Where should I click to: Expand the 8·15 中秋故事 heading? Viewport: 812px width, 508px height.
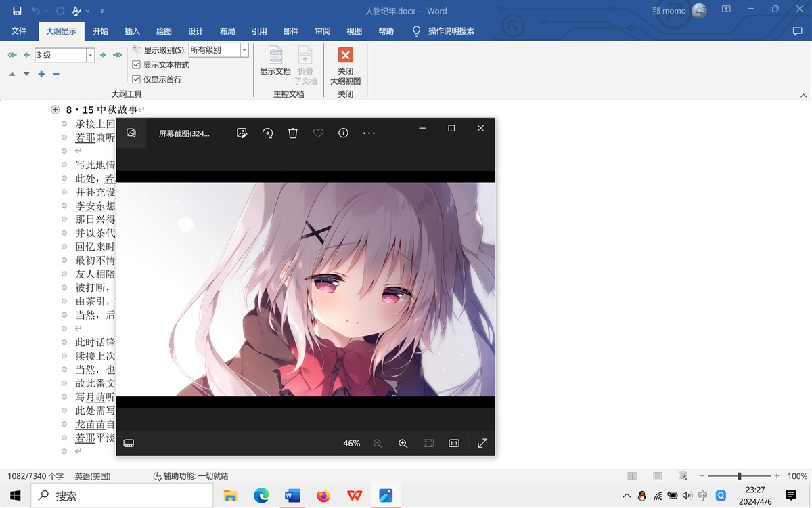55,110
